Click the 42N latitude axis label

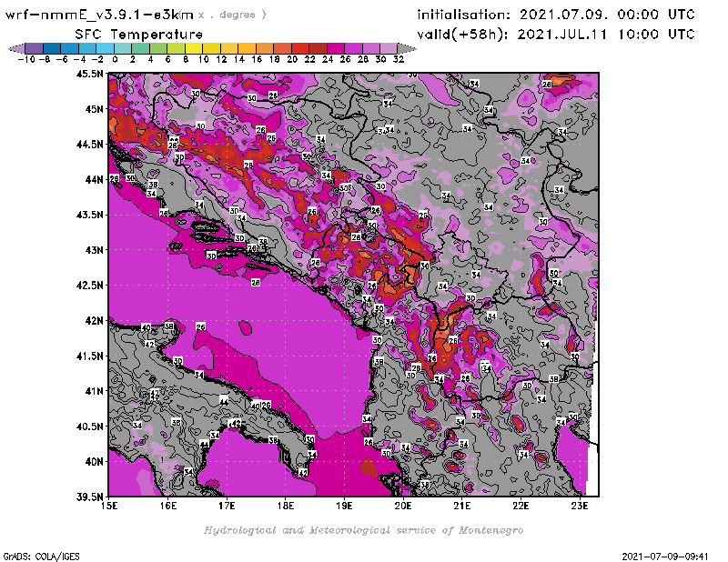94,321
